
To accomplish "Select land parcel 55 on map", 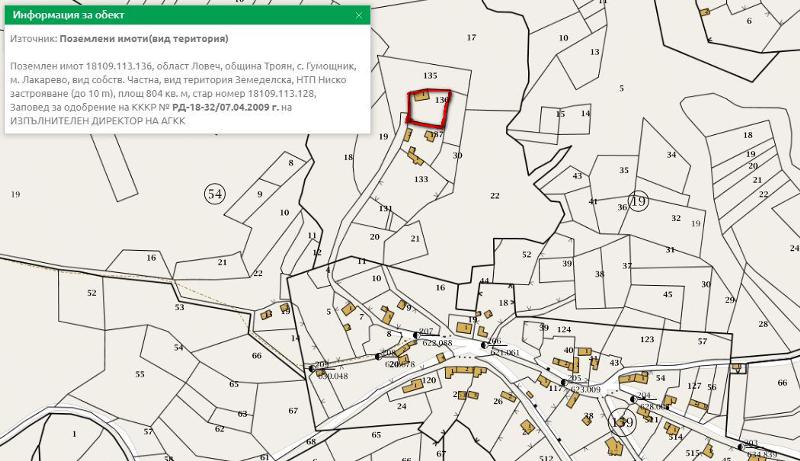I will point(139,374).
